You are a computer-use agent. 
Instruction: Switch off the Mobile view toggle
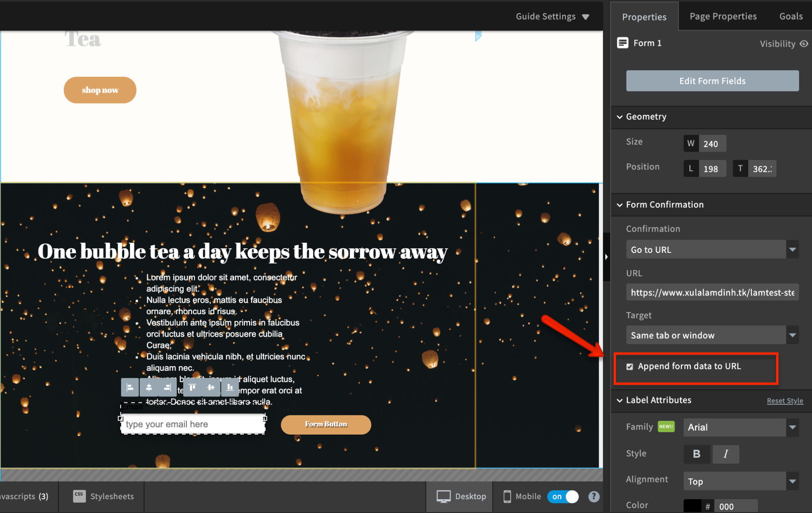[x=563, y=496]
